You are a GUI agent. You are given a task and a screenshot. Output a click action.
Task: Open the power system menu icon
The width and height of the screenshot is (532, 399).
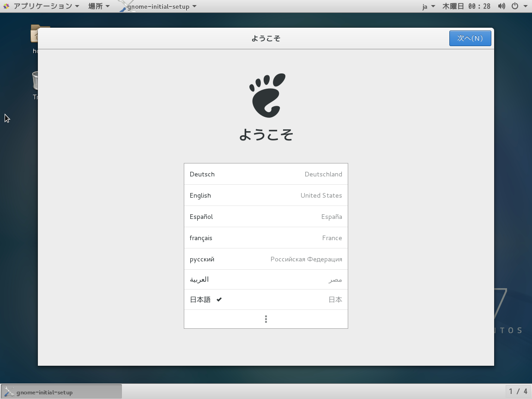click(x=515, y=6)
